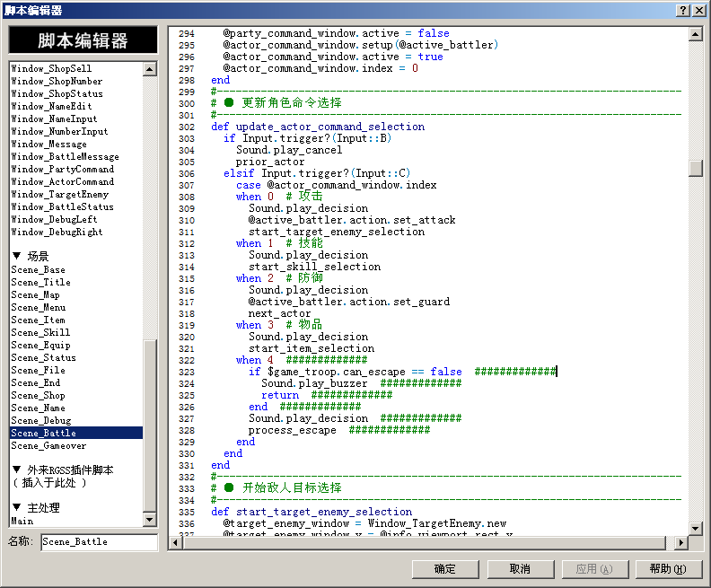The width and height of the screenshot is (711, 588).
Task: Select Scene_Name script
Action: (x=38, y=408)
